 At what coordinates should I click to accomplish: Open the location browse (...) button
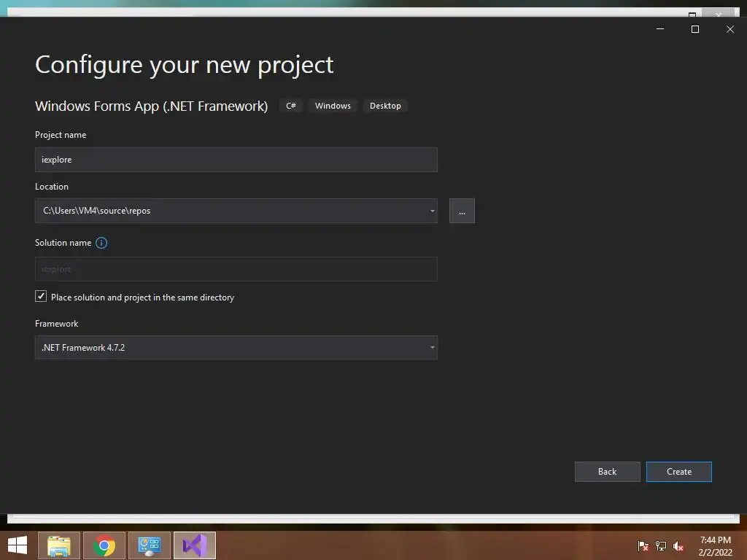click(462, 211)
